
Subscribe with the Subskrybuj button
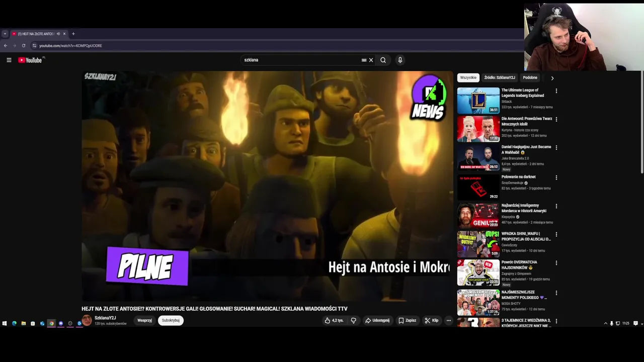click(x=171, y=320)
